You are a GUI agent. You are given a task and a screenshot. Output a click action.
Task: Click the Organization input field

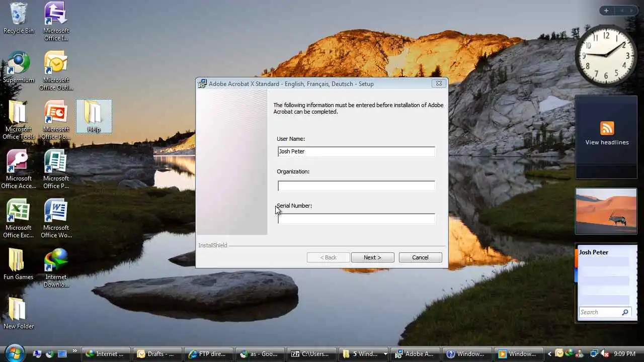(x=356, y=186)
